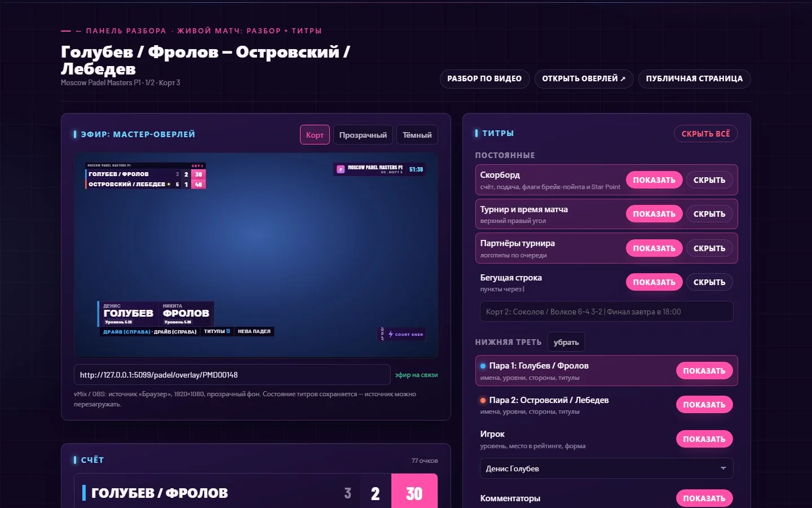Show lower third for Пара 2 Островский / Лебедев

pos(704,405)
